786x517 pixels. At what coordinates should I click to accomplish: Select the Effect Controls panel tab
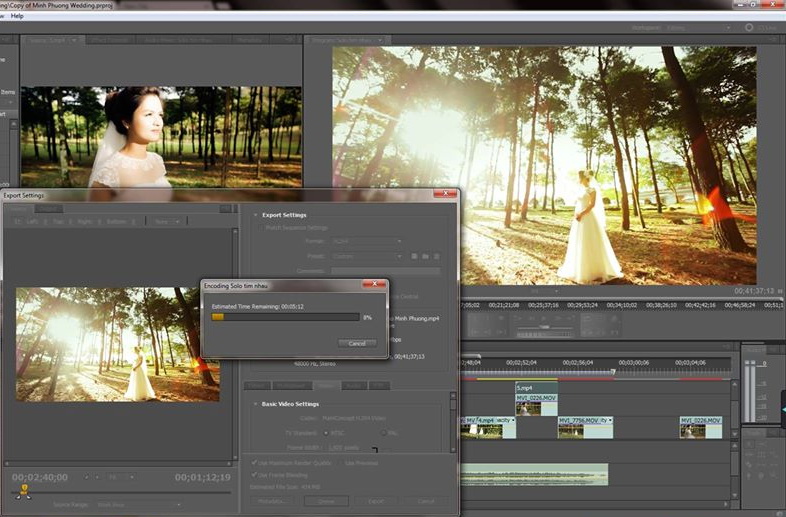(110, 40)
